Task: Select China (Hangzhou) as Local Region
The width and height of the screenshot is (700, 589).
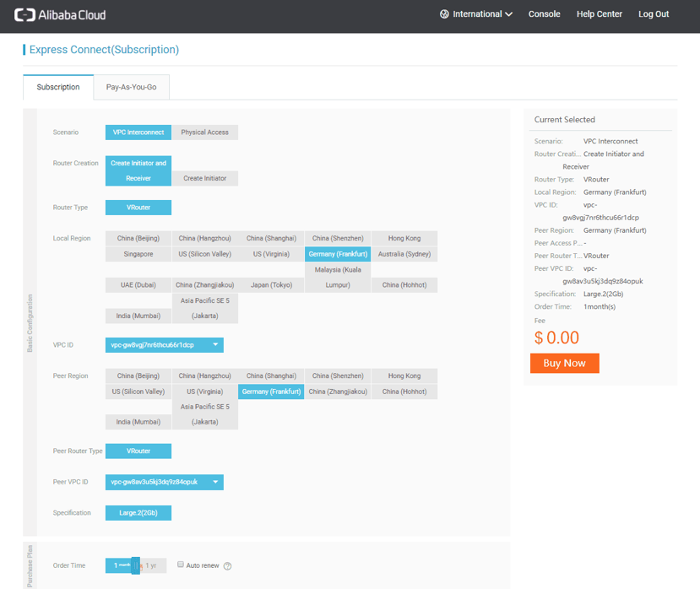Action: 205,238
